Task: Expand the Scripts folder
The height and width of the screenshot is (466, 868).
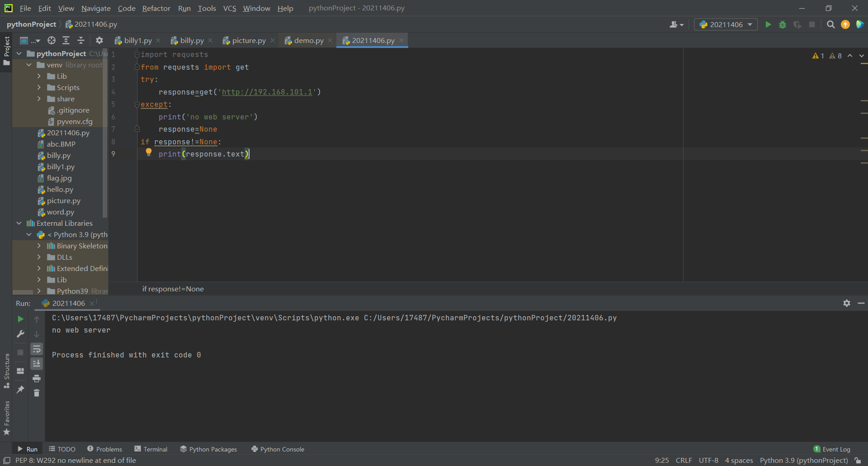Action: pyautogui.click(x=39, y=87)
